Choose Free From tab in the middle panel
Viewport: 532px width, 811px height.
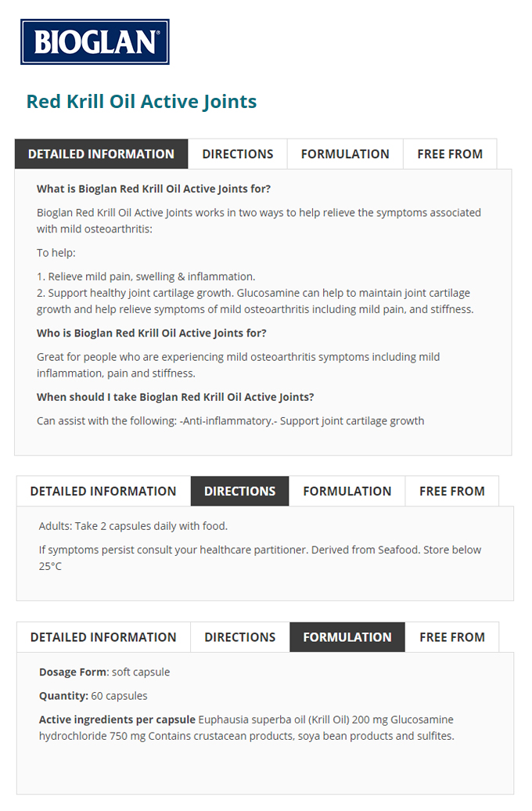pyautogui.click(x=452, y=492)
